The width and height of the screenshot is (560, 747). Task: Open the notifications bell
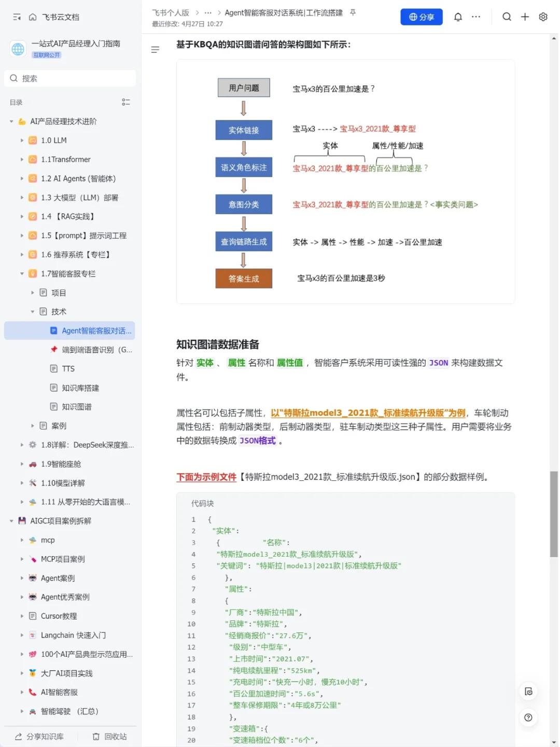click(x=458, y=17)
